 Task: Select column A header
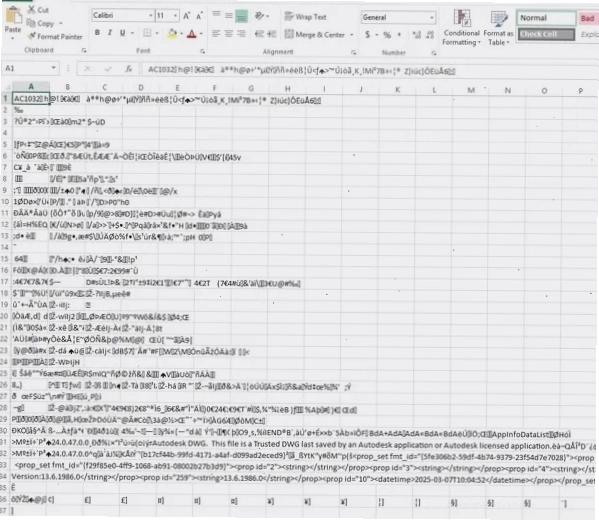(x=31, y=86)
